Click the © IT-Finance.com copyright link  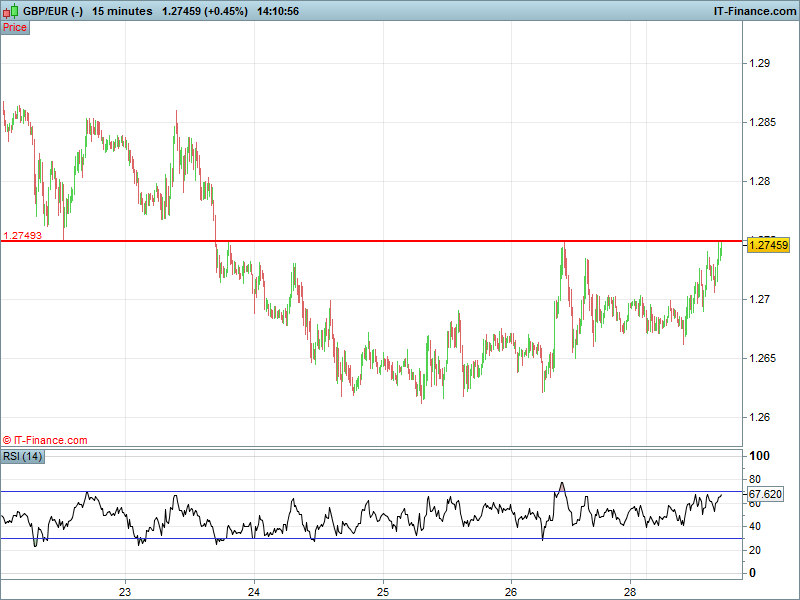[x=45, y=440]
